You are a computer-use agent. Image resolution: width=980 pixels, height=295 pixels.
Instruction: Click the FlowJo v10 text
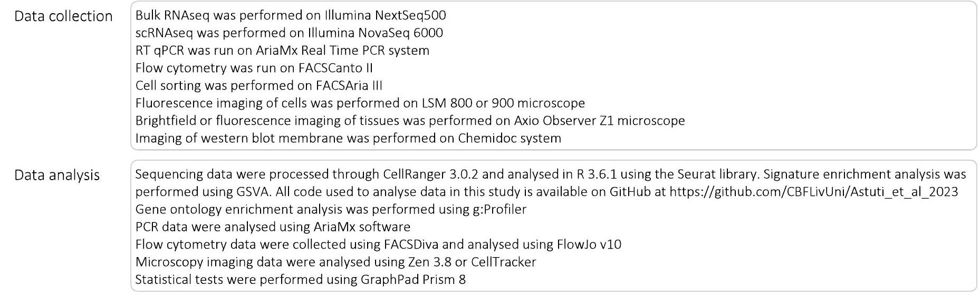[x=589, y=244]
